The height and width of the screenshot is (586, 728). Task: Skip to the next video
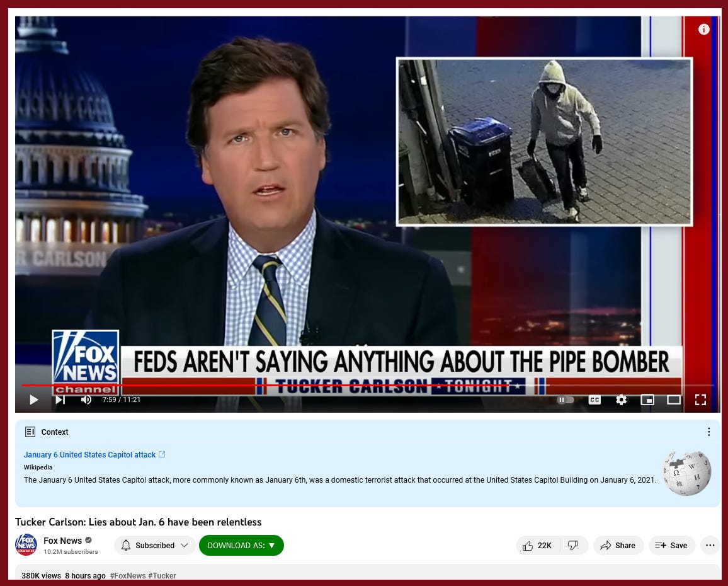point(60,399)
